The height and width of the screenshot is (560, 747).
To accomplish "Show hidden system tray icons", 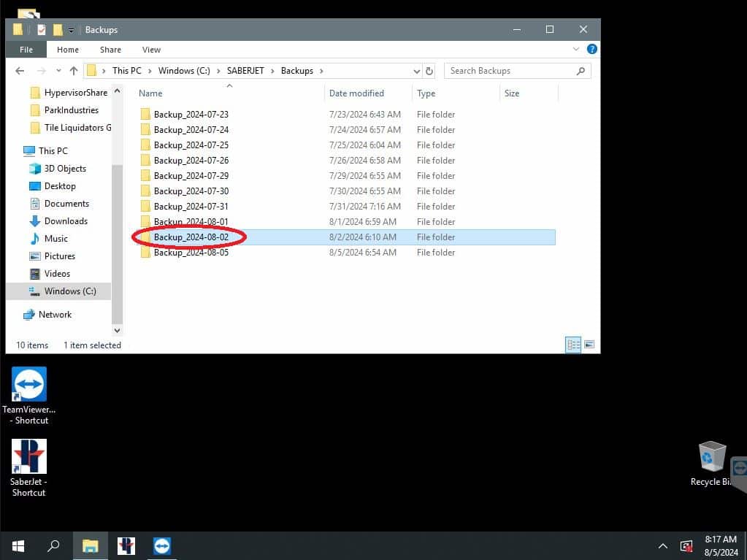I will tap(663, 546).
